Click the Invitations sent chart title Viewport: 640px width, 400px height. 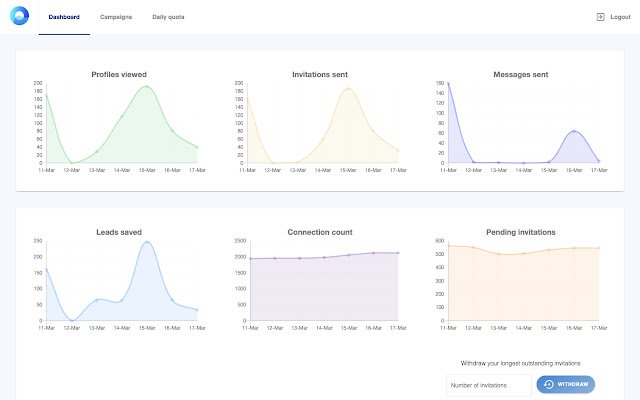(x=320, y=74)
